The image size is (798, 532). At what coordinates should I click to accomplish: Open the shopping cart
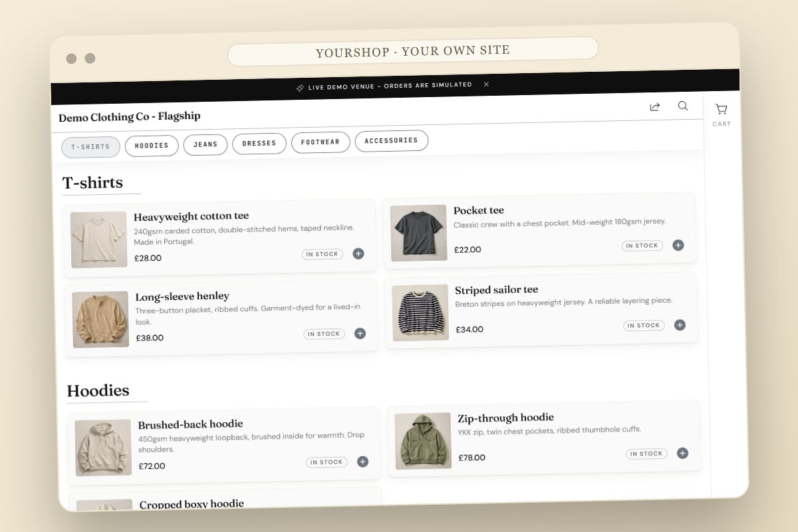[x=721, y=114]
